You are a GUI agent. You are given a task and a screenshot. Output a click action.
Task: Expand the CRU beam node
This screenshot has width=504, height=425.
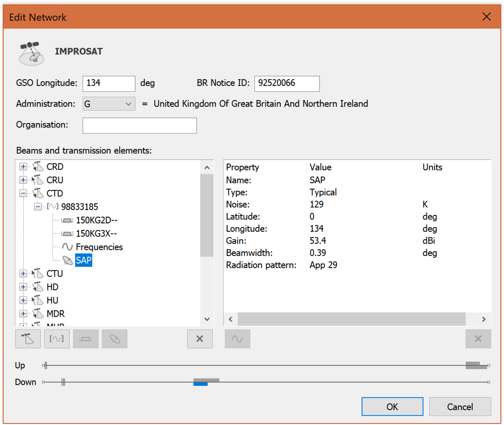(x=23, y=180)
